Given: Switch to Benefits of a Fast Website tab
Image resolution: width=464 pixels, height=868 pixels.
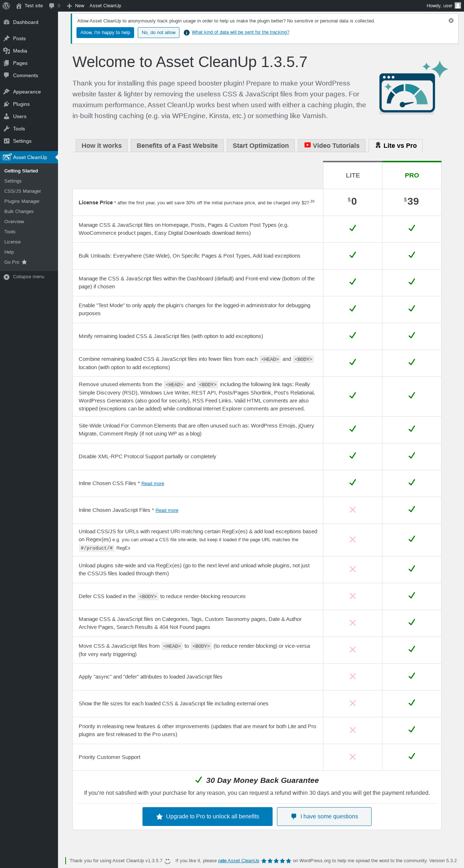Looking at the screenshot, I should 177,146.
